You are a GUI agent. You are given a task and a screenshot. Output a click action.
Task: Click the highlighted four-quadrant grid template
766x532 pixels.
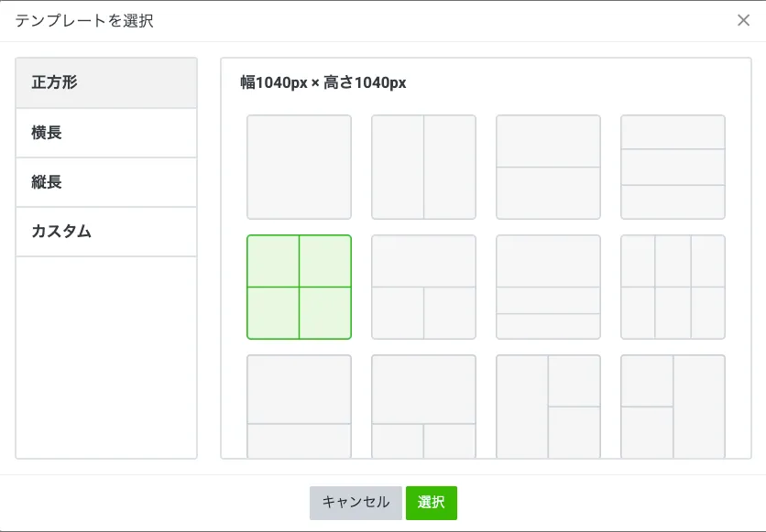[299, 287]
